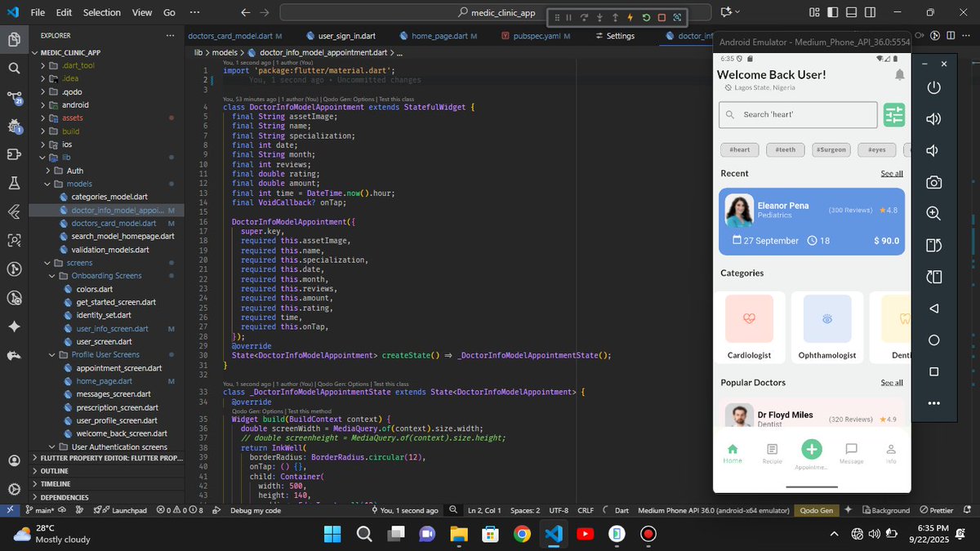980x551 pixels.
Task: Tap the Appointment plus button
Action: coord(811,449)
